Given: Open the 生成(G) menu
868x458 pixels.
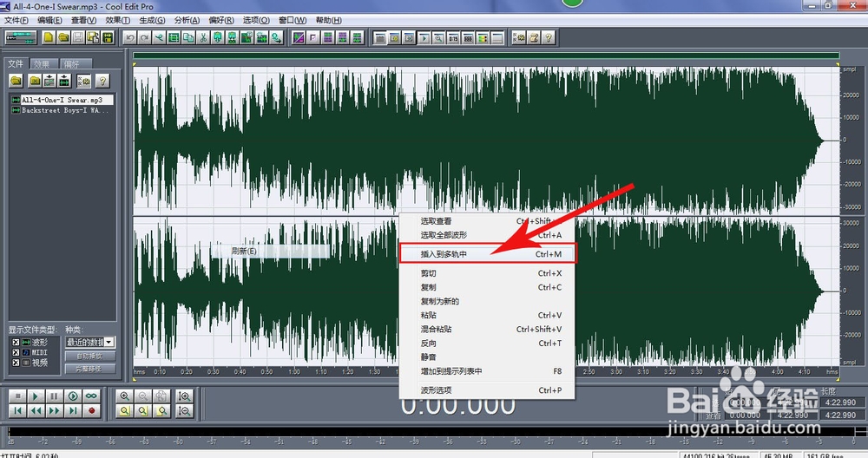Looking at the screenshot, I should coord(152,20).
